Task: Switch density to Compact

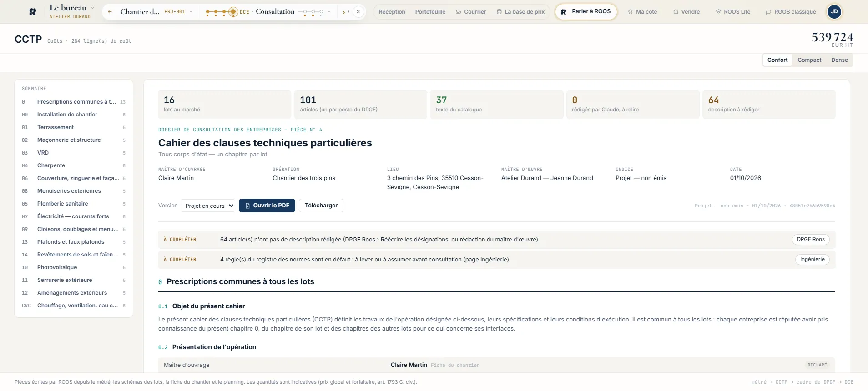Action: click(809, 60)
